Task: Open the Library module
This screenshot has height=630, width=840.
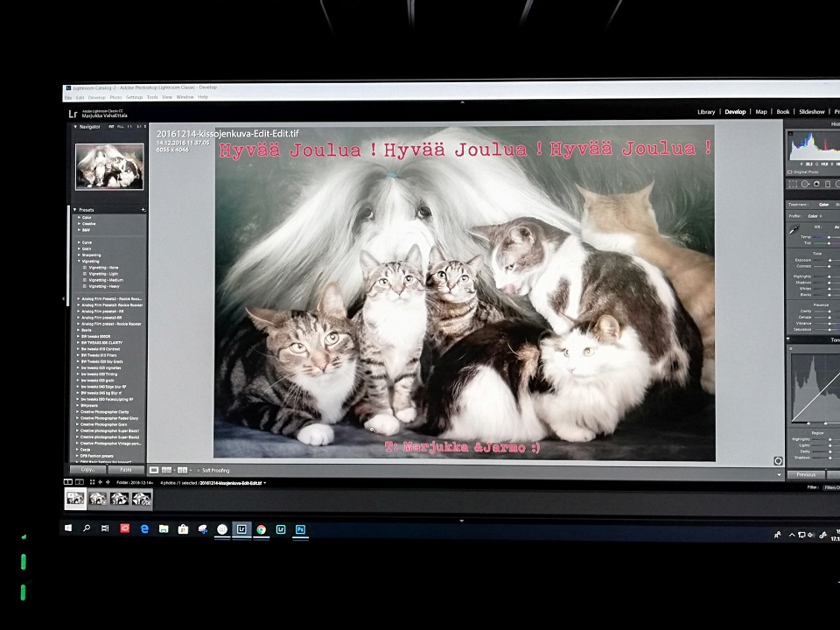Action: (706, 112)
